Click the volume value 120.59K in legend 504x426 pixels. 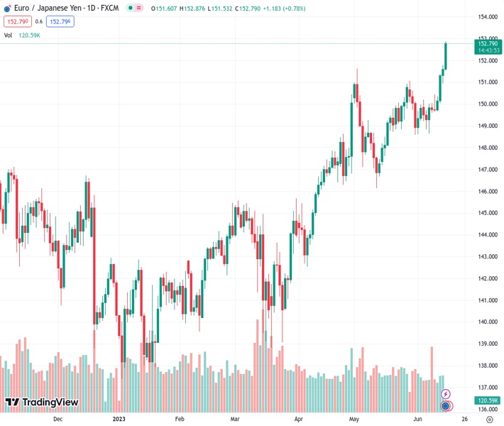point(29,35)
